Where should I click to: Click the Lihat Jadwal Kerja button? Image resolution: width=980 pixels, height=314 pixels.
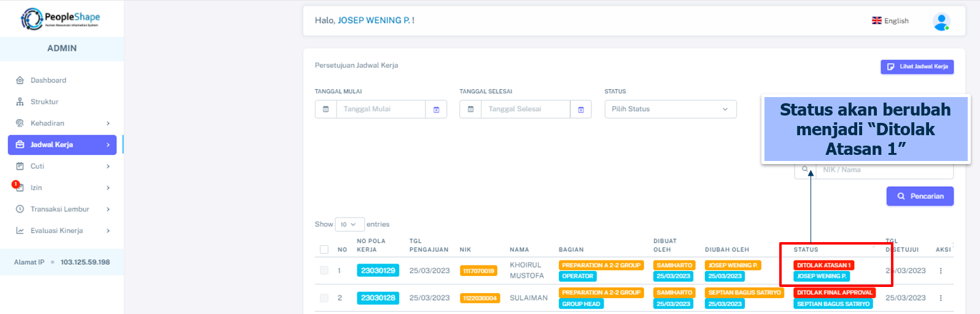coord(917,66)
